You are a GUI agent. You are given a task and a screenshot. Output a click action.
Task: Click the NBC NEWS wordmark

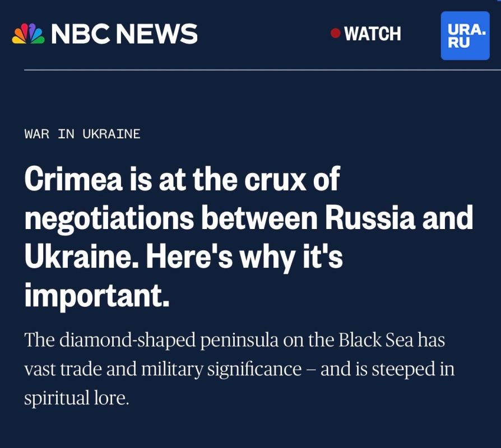click(124, 34)
